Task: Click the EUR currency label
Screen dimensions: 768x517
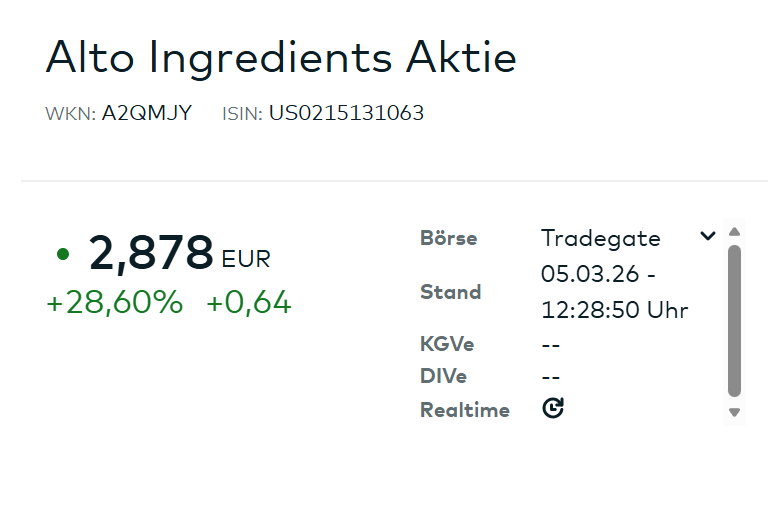Action: point(246,260)
